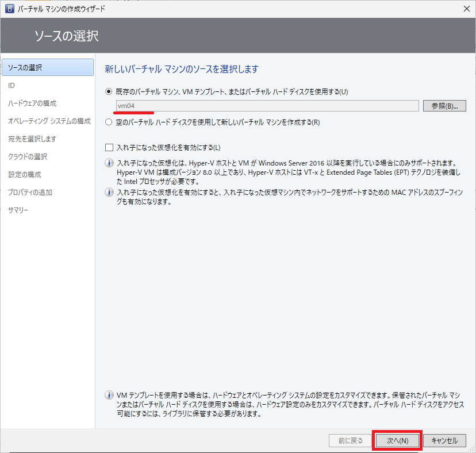
Task: Select create VM with blank hard disk option
Action: pyautogui.click(x=109, y=122)
